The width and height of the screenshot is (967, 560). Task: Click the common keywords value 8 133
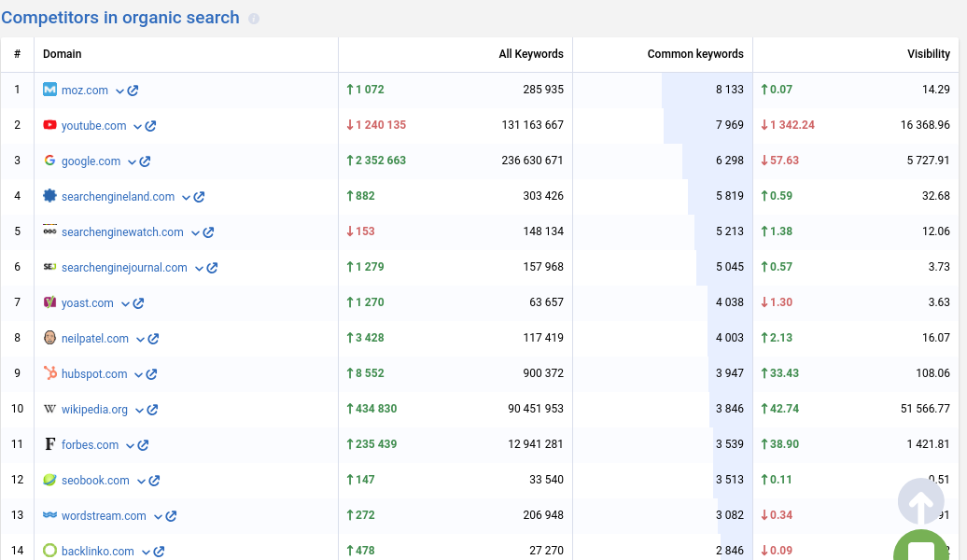(730, 90)
